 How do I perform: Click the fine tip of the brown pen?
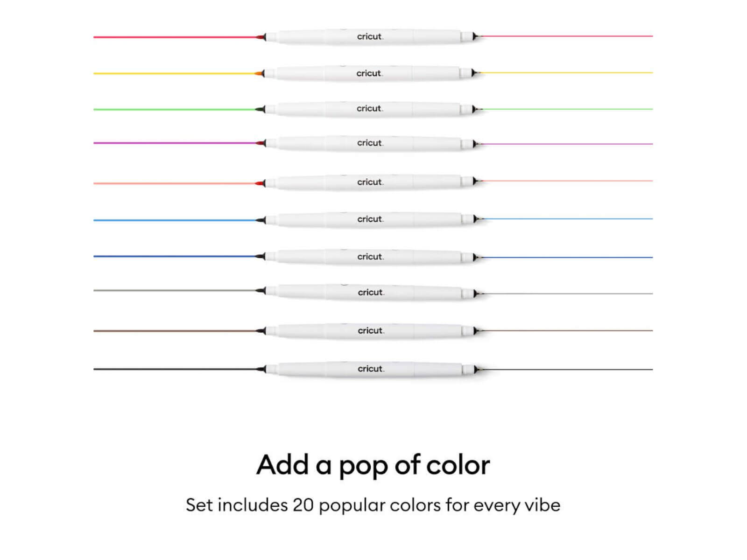pyautogui.click(x=476, y=331)
